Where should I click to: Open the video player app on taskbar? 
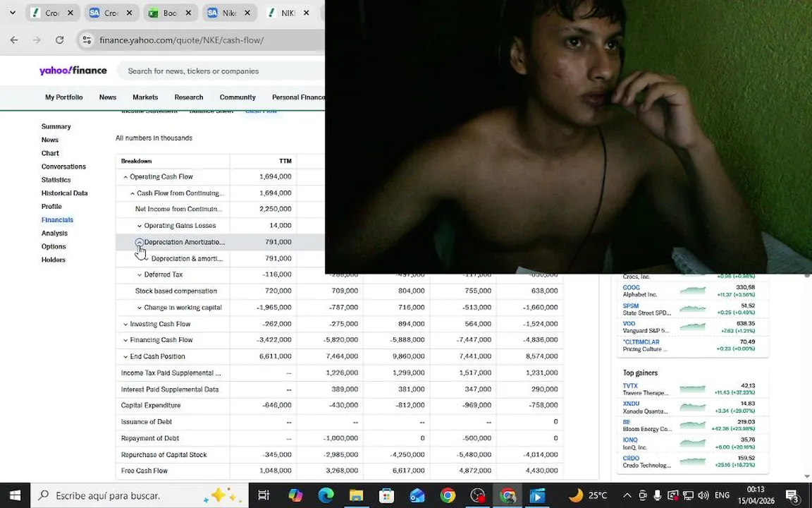click(538, 495)
